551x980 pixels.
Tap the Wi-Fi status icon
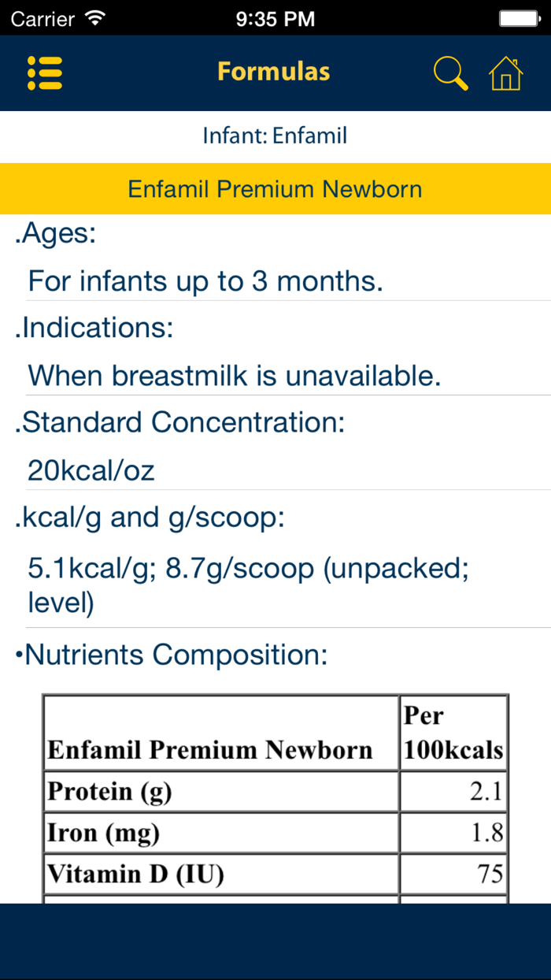pyautogui.click(x=96, y=17)
